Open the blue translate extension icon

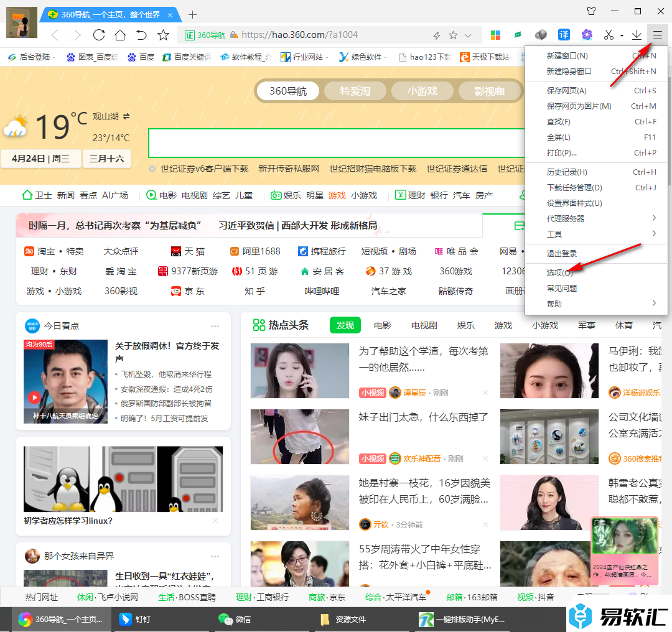point(564,35)
